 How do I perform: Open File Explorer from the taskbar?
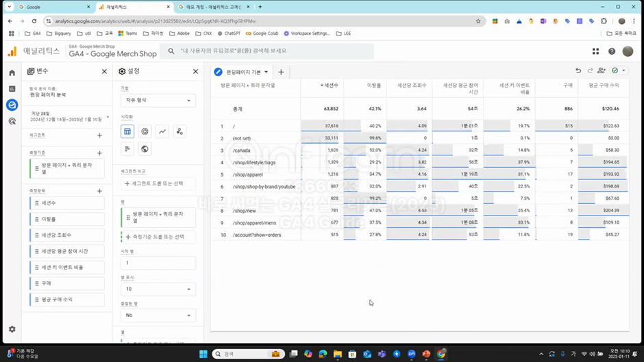338,354
